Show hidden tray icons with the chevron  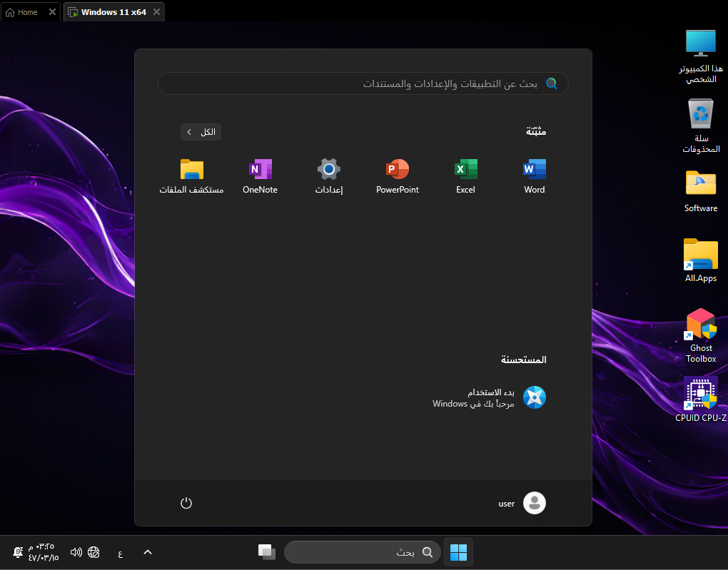point(148,552)
